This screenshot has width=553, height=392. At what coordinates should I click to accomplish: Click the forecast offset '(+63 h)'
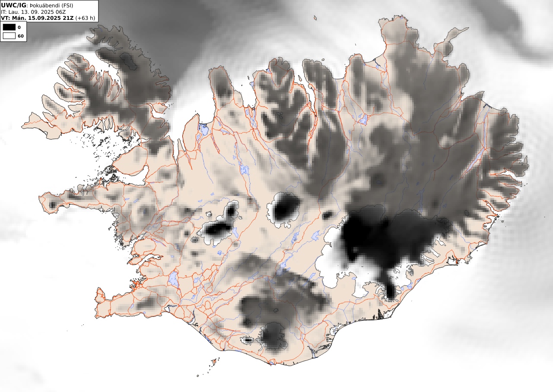point(85,18)
